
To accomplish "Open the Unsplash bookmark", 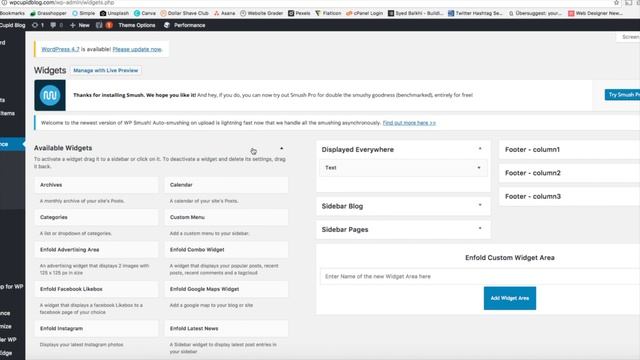I will coord(114,13).
